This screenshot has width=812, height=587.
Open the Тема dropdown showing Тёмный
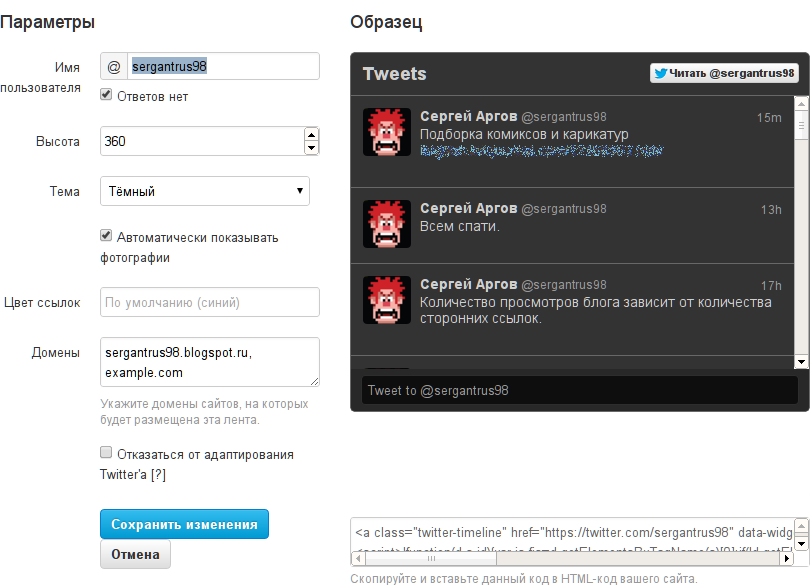tap(205, 191)
